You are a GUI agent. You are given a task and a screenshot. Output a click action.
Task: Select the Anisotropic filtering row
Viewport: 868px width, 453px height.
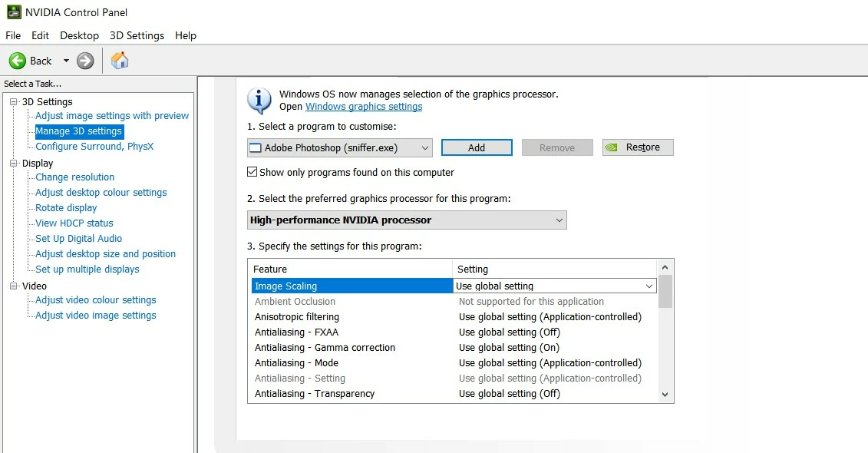click(453, 317)
